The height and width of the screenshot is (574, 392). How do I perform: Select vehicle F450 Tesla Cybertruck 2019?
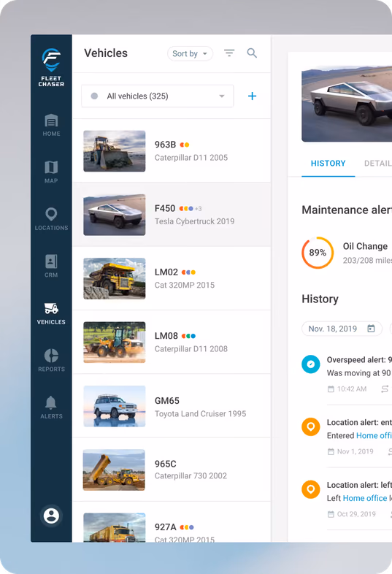[x=172, y=215]
